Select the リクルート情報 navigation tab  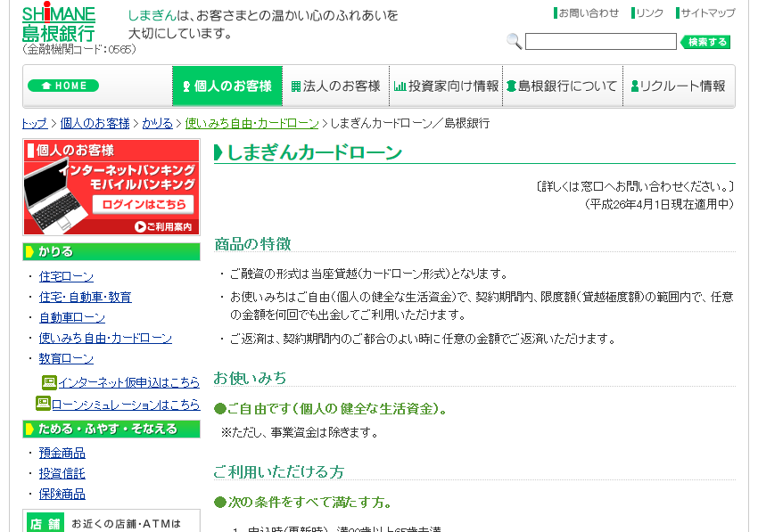point(679,86)
